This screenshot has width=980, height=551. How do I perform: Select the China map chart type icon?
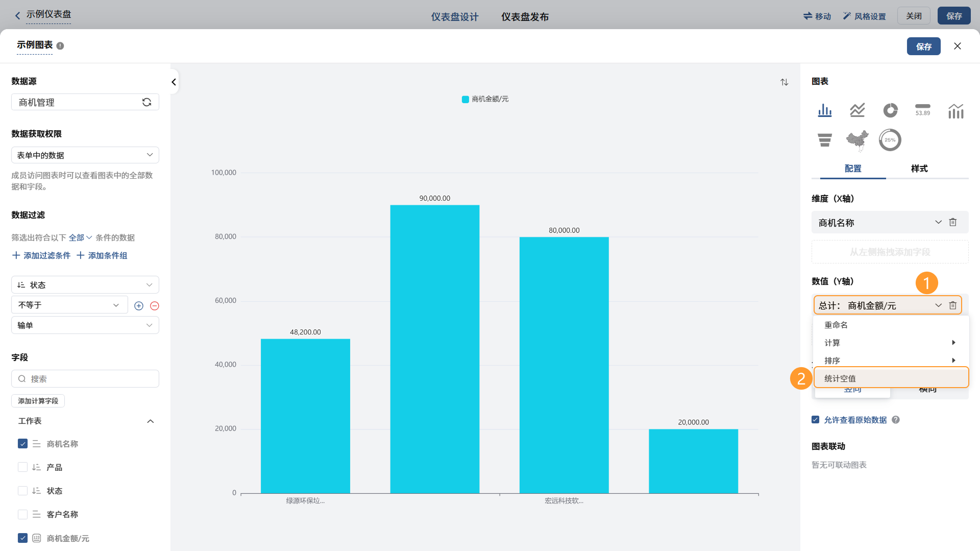pyautogui.click(x=857, y=140)
